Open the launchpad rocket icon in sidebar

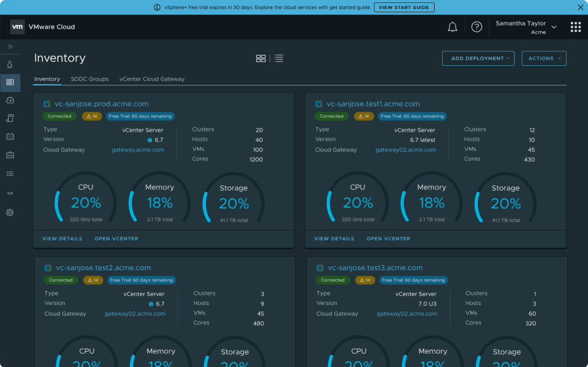click(x=10, y=64)
